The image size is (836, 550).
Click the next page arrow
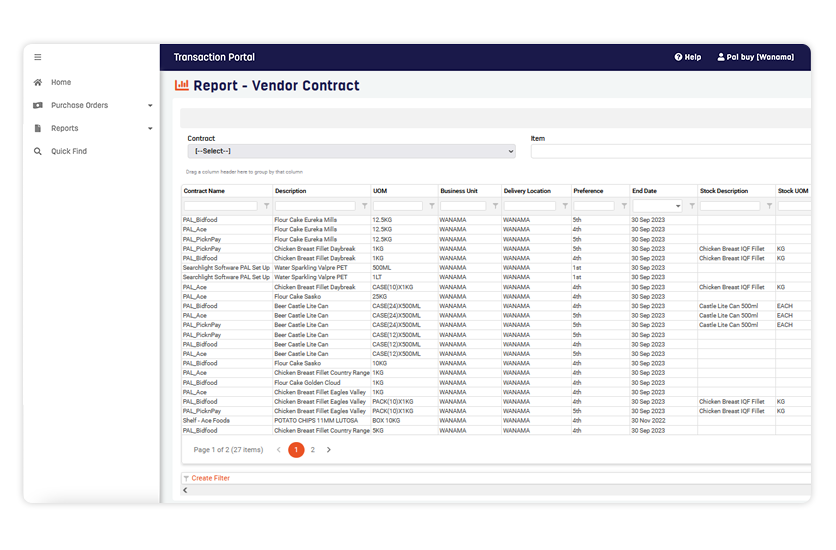click(x=329, y=450)
